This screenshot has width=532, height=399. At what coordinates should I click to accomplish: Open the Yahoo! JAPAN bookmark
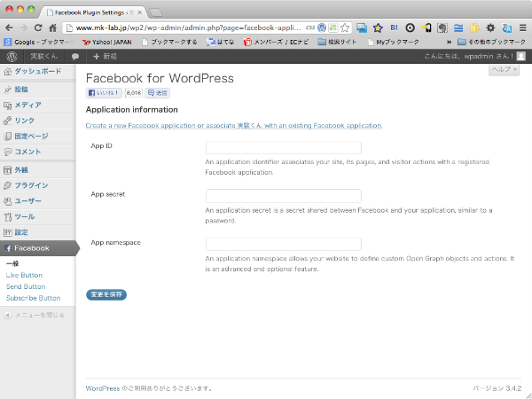[x=107, y=42]
